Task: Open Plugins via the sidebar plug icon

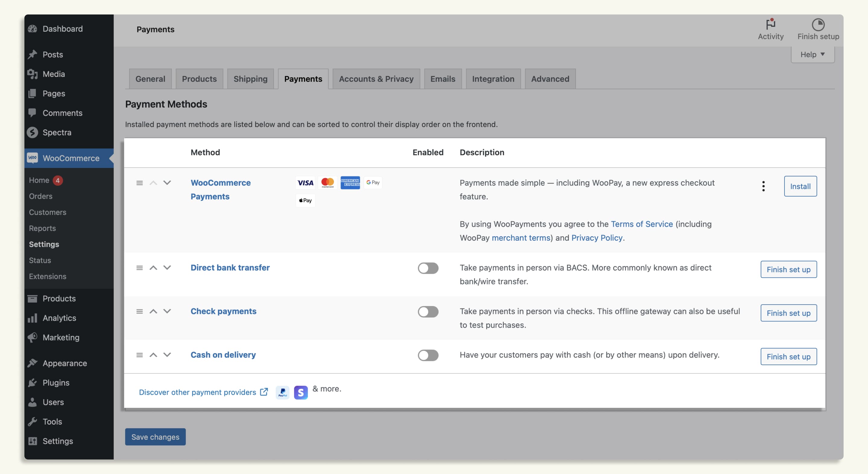Action: (x=33, y=383)
